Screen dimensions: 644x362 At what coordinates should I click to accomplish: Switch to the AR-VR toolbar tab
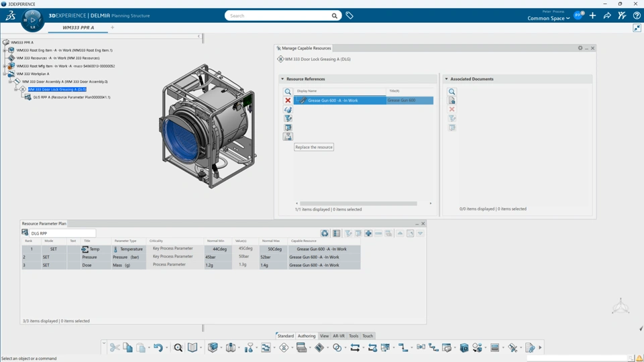(339, 336)
